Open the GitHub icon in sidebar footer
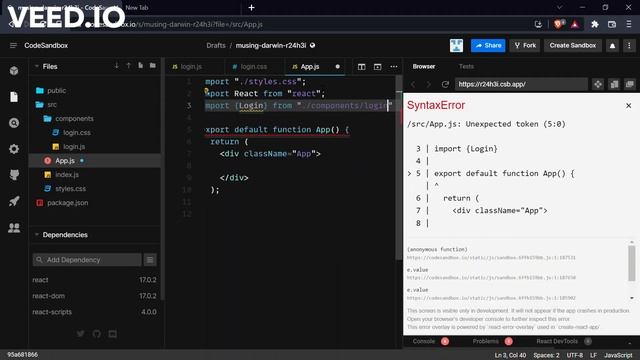 96,334
